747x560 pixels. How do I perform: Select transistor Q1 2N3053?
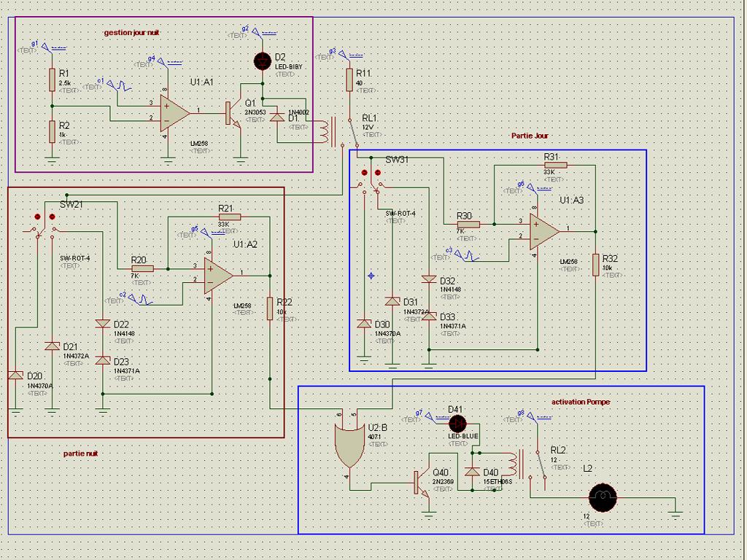[233, 114]
